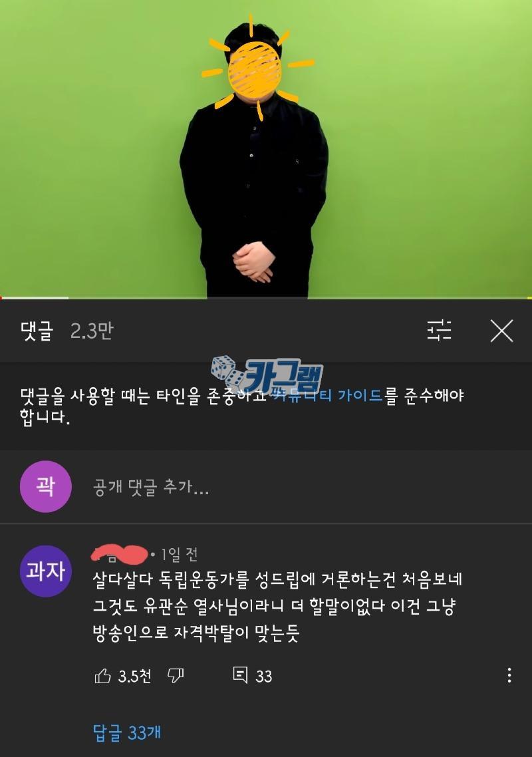Tap the reply speech-bubble icon
Screen dimensions: 532x757
[240, 675]
